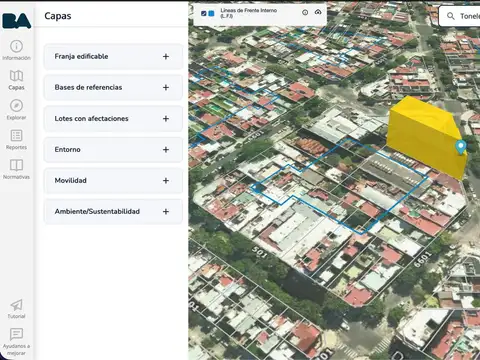The height and width of the screenshot is (360, 480).
Task: Open the Capas map layers section
Action: point(16,80)
